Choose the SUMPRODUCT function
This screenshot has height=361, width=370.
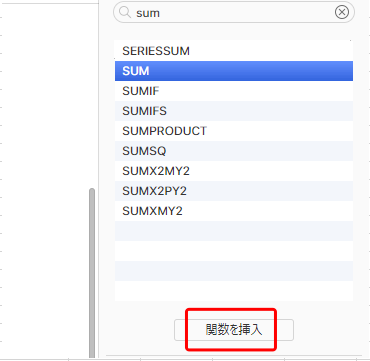point(234,131)
